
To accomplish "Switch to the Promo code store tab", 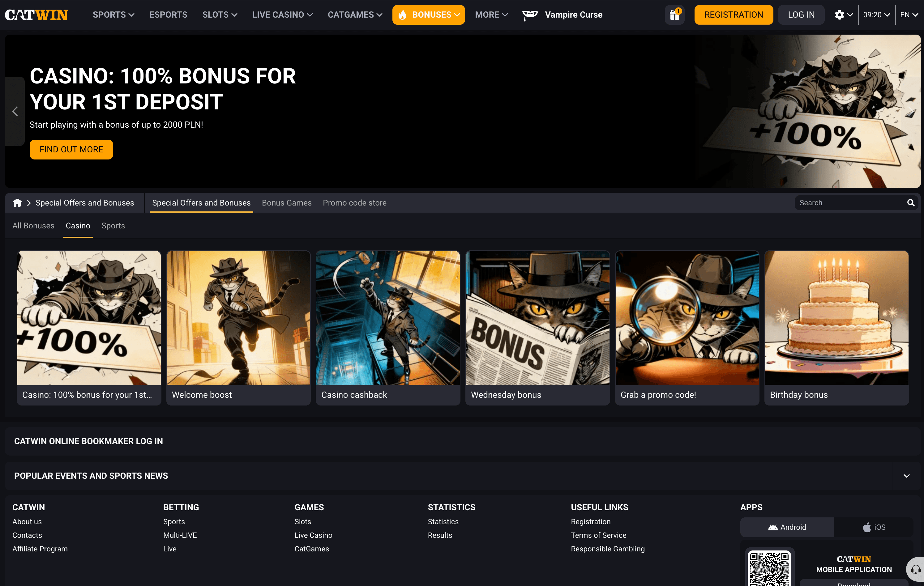I will click(355, 203).
